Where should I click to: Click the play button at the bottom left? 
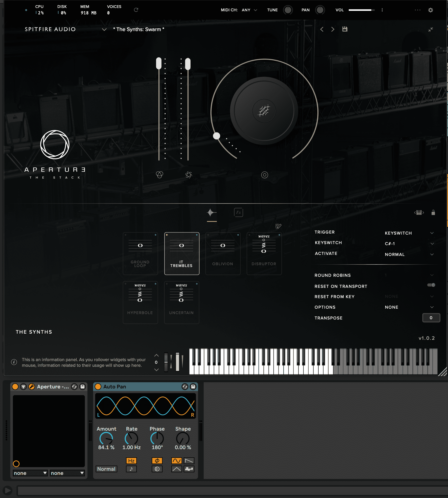click(8, 491)
